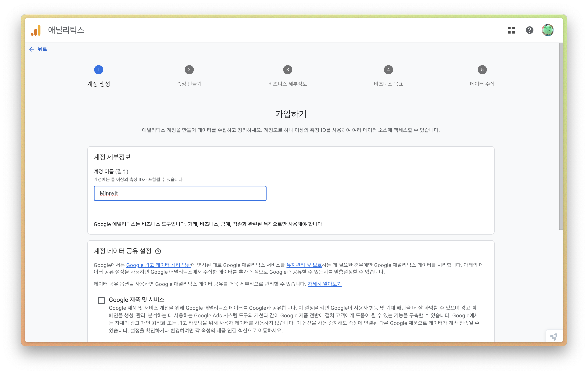Go to step 5 데이터 수집
The width and height of the screenshot is (588, 374).
click(482, 70)
